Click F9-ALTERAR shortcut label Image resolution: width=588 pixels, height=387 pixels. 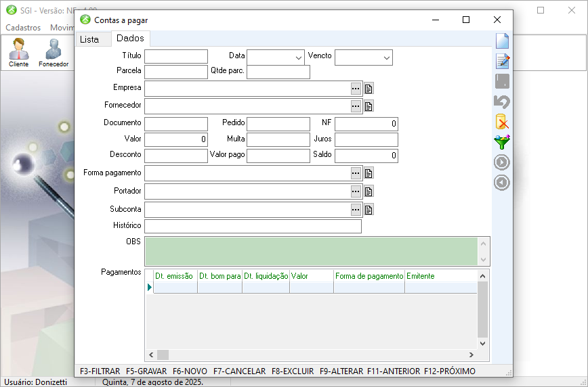341,371
